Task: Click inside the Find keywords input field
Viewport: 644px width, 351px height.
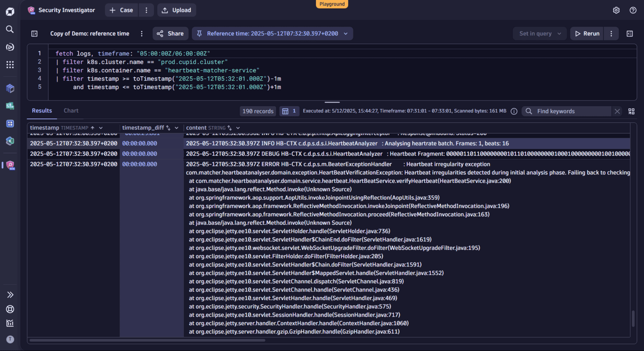Action: [566, 111]
